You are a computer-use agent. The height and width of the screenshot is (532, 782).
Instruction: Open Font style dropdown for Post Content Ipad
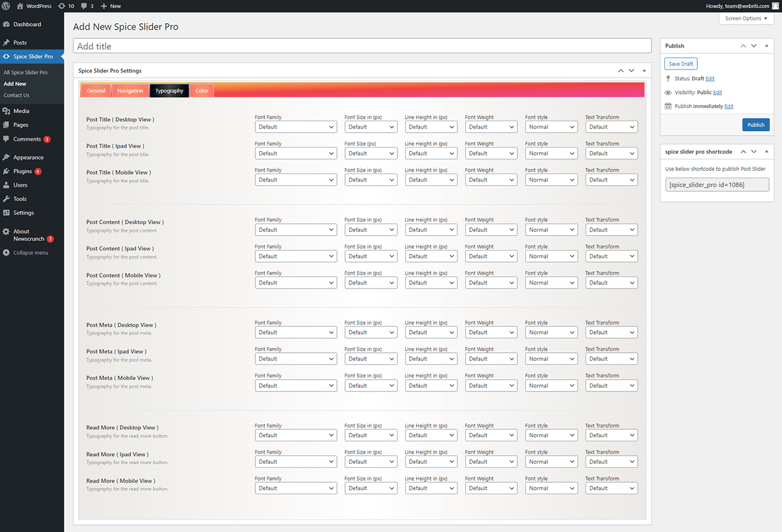[x=551, y=256]
